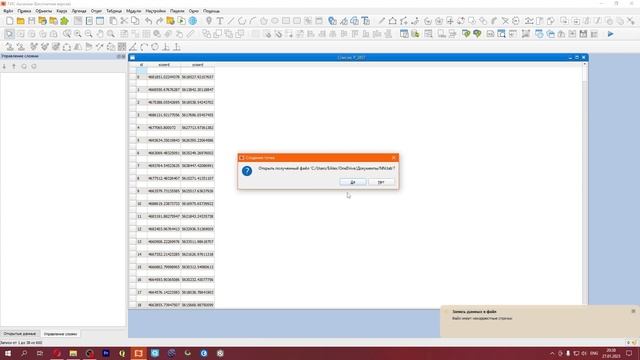Click the table window icon in the top toolbar

point(100,21)
